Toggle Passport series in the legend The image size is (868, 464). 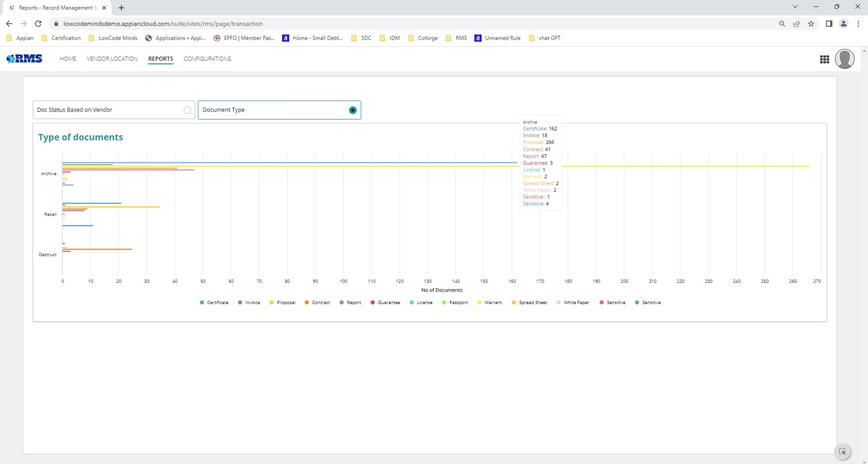[x=455, y=302]
